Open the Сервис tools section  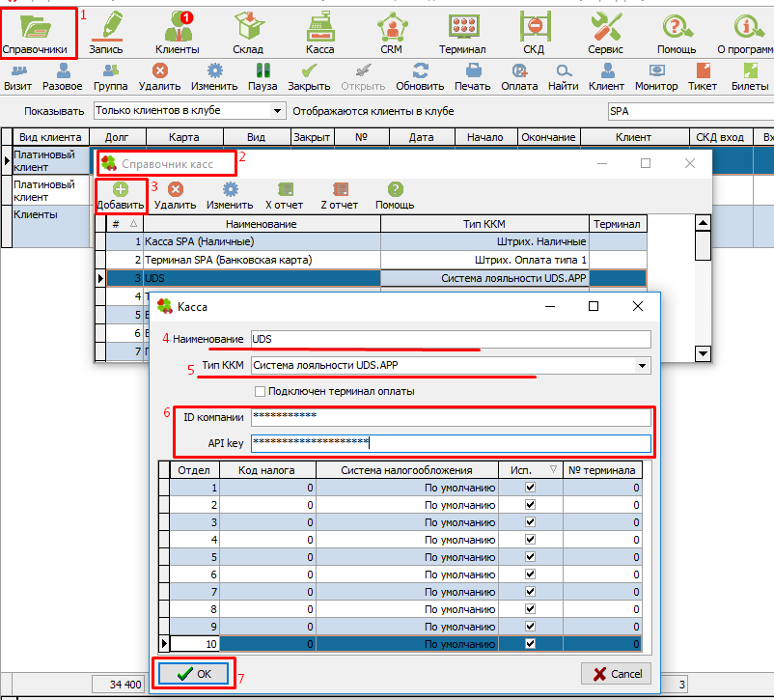606,33
